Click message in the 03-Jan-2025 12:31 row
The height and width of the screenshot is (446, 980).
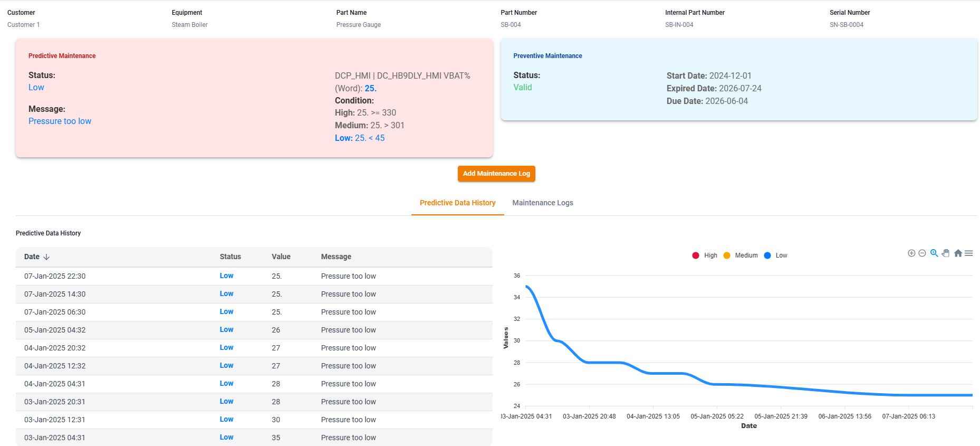click(348, 420)
